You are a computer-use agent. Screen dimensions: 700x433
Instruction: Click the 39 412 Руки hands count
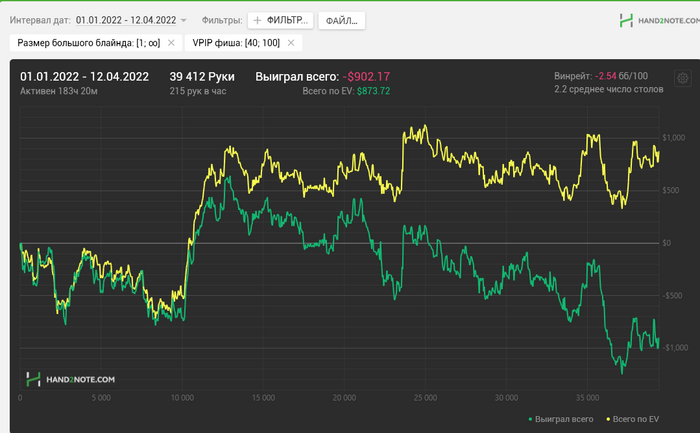click(x=202, y=76)
